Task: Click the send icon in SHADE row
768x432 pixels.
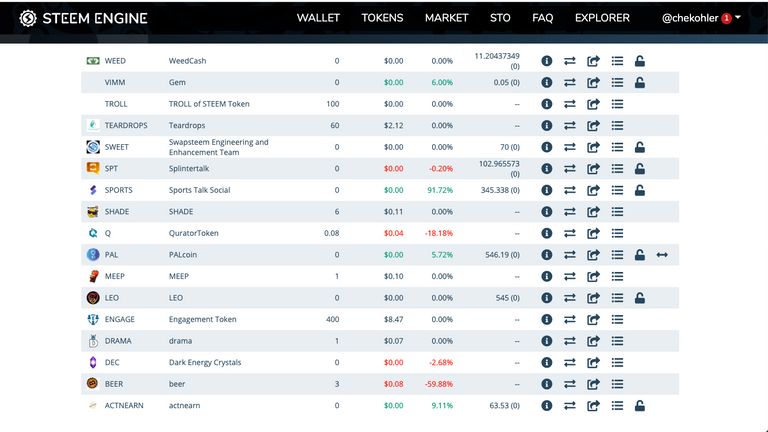Action: 593,212
